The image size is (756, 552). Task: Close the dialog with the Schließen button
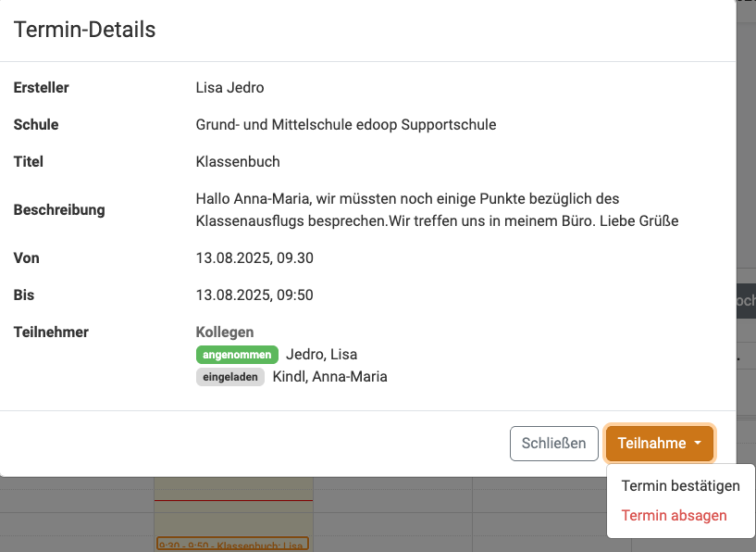554,443
